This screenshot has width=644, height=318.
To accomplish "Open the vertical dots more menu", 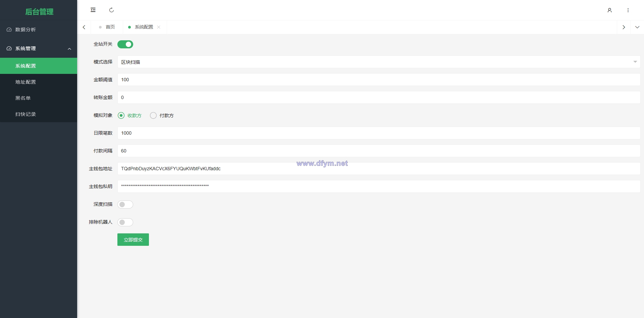I will [x=628, y=10].
